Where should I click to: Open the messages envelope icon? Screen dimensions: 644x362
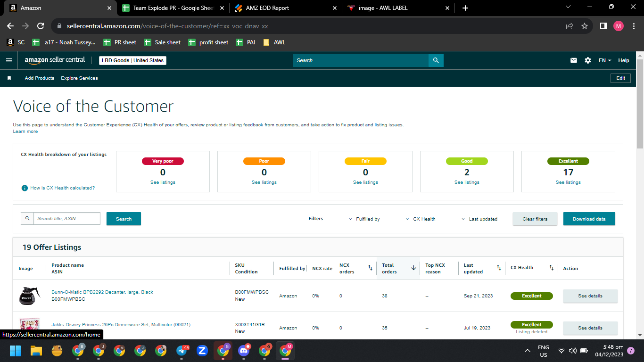[574, 60]
